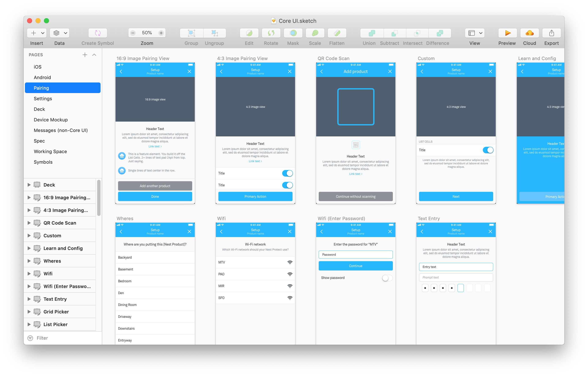Image resolution: width=588 pixels, height=376 pixels.
Task: Click the Mask tool icon
Action: (x=293, y=33)
